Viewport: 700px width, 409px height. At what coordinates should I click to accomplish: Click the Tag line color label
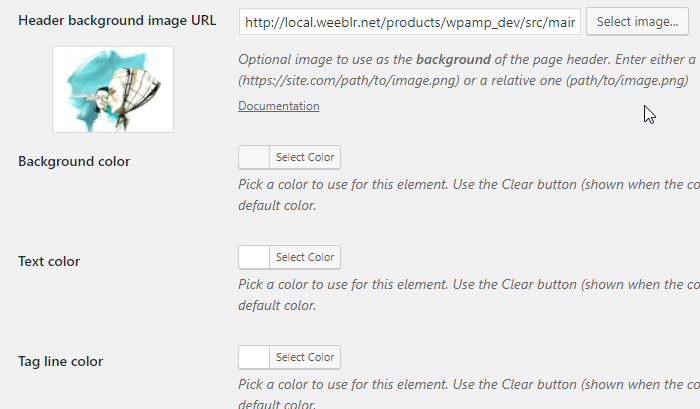point(60,361)
